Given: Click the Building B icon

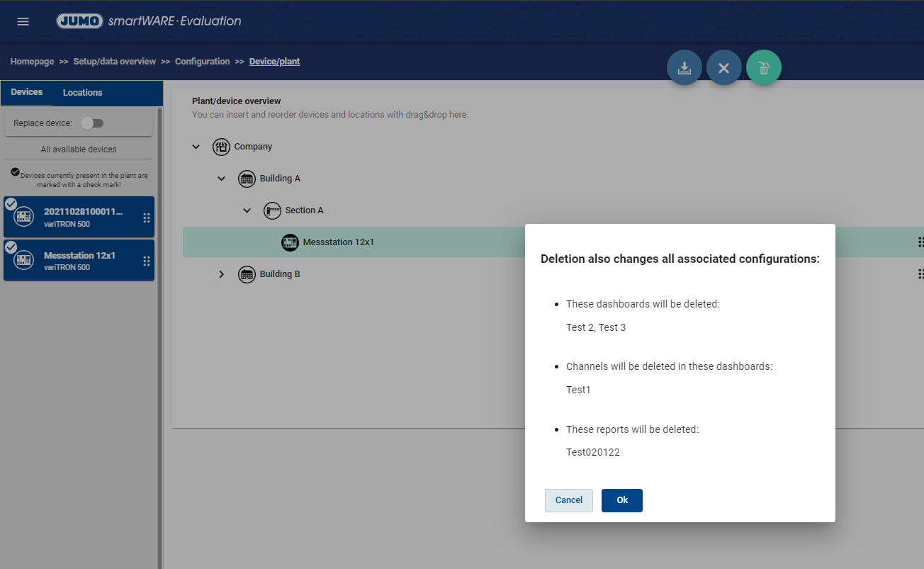Looking at the screenshot, I should 247,274.
